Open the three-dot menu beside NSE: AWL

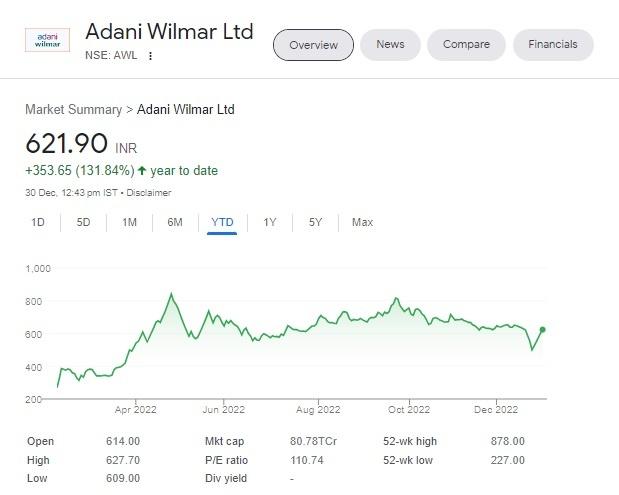tap(151, 56)
